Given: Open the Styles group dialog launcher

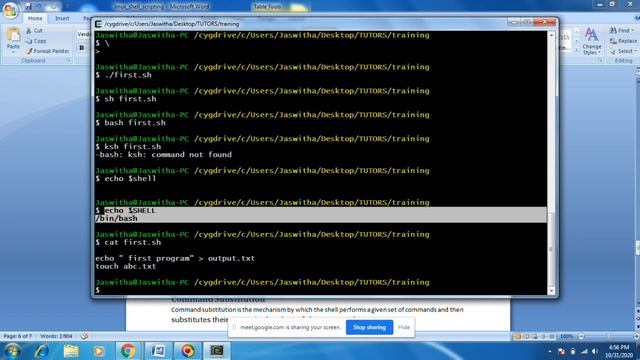Looking at the screenshot, I should (x=600, y=60).
